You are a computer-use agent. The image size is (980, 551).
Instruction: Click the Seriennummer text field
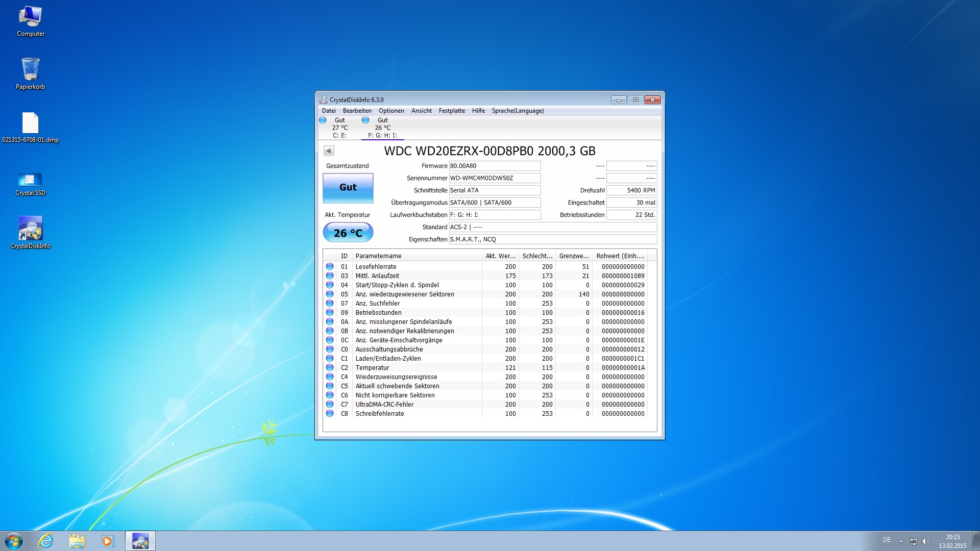pyautogui.click(x=494, y=178)
